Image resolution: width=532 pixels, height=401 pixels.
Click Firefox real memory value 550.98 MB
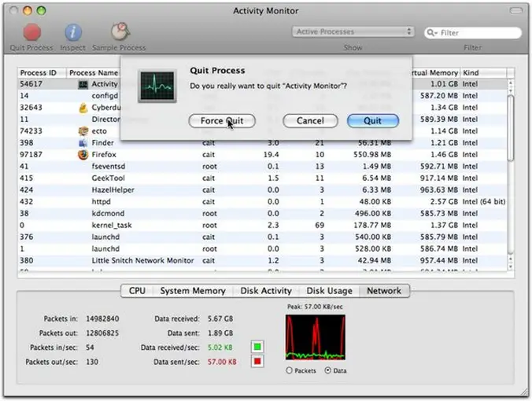pyautogui.click(x=371, y=155)
